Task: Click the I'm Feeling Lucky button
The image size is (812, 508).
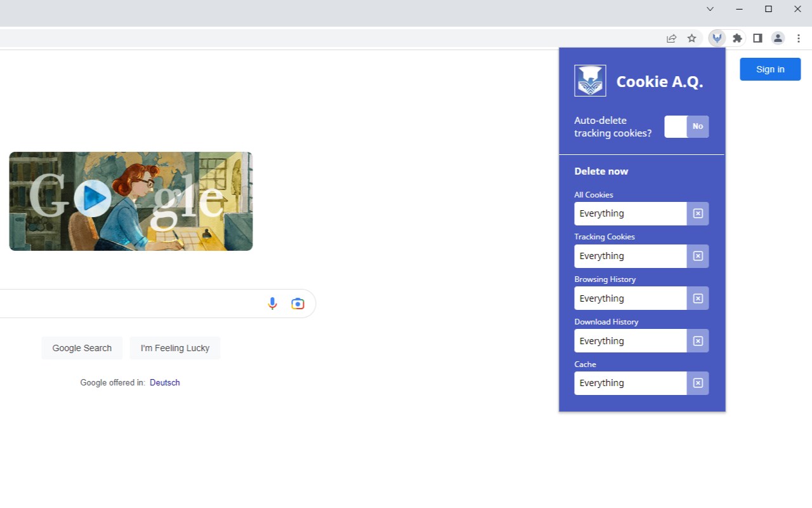Action: coord(175,348)
